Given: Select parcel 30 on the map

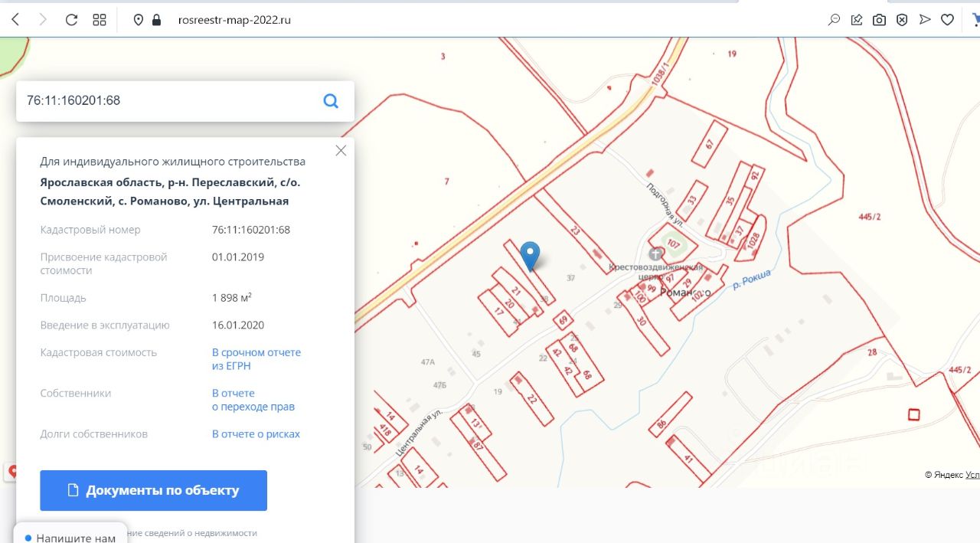Looking at the screenshot, I should (x=642, y=321).
